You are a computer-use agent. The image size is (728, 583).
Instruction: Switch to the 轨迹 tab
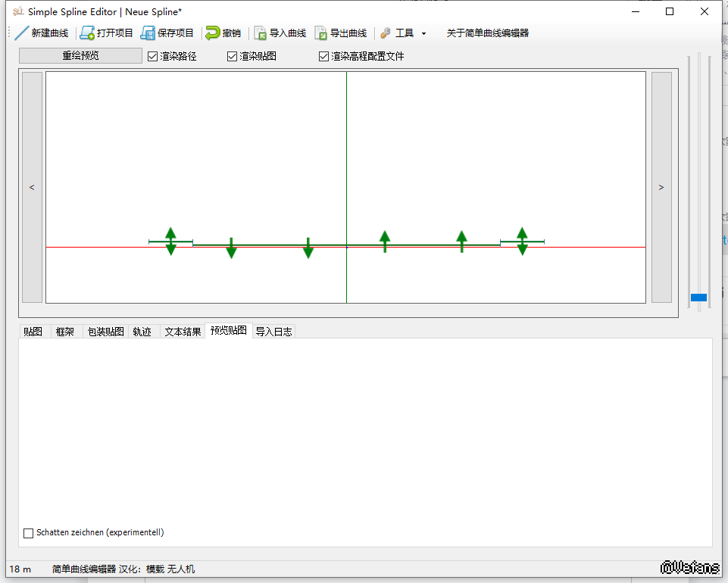click(142, 332)
